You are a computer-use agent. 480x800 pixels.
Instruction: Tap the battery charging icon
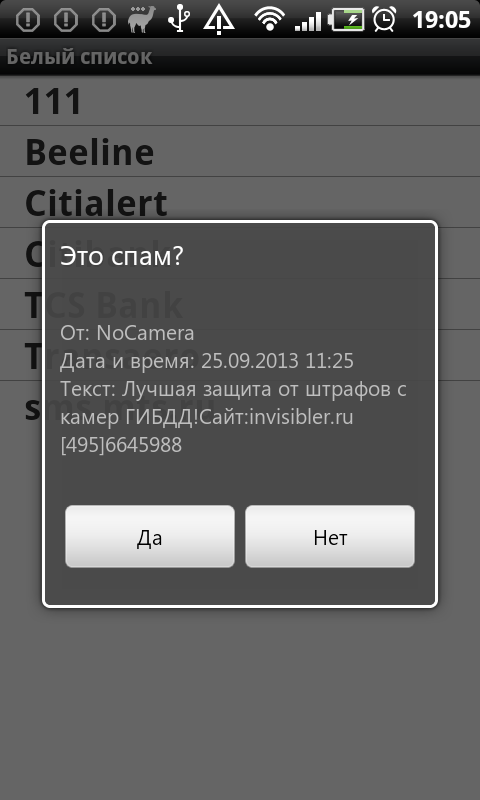click(346, 19)
